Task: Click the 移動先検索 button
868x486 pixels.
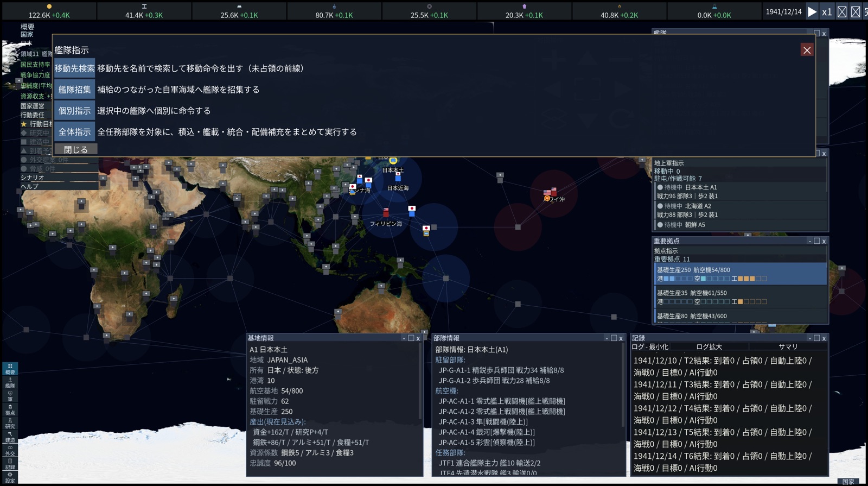Action: (x=74, y=68)
